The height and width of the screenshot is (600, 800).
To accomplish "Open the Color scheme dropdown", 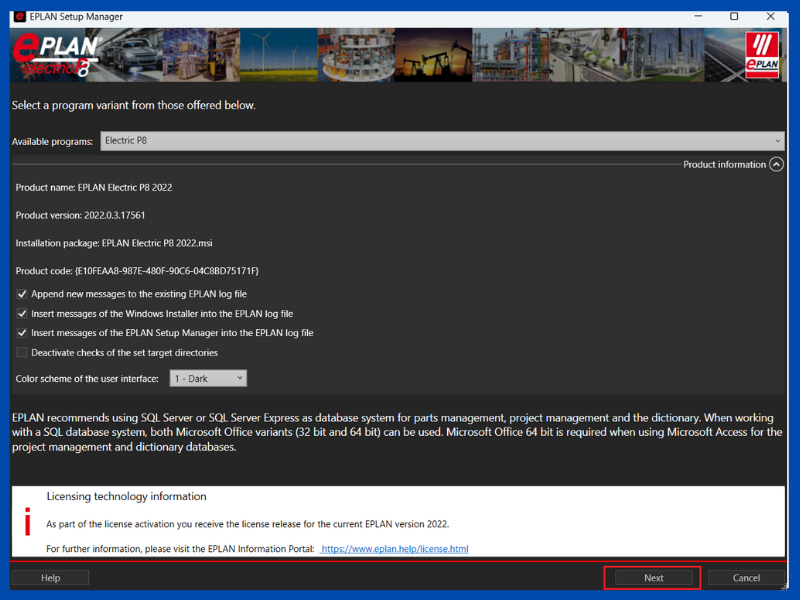I will (208, 379).
